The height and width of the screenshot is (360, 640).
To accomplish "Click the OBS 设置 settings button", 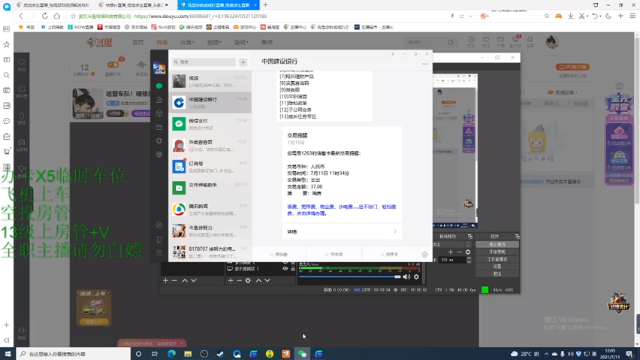I will click(497, 267).
